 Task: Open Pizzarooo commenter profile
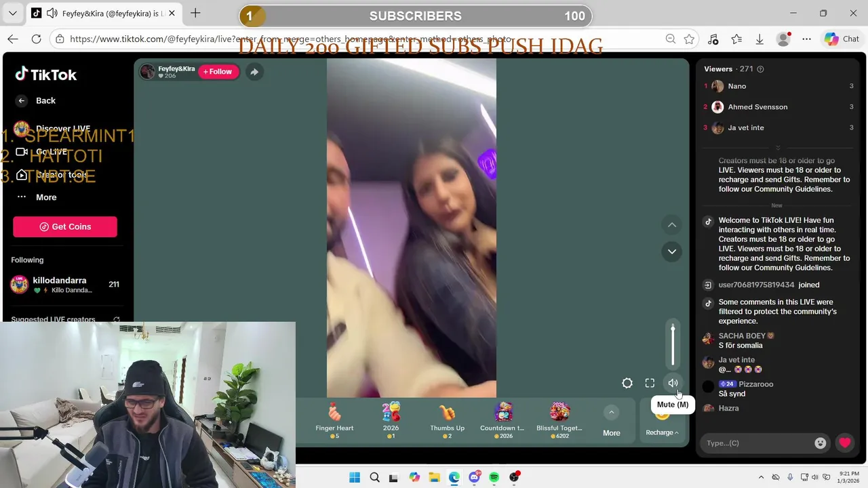(709, 386)
